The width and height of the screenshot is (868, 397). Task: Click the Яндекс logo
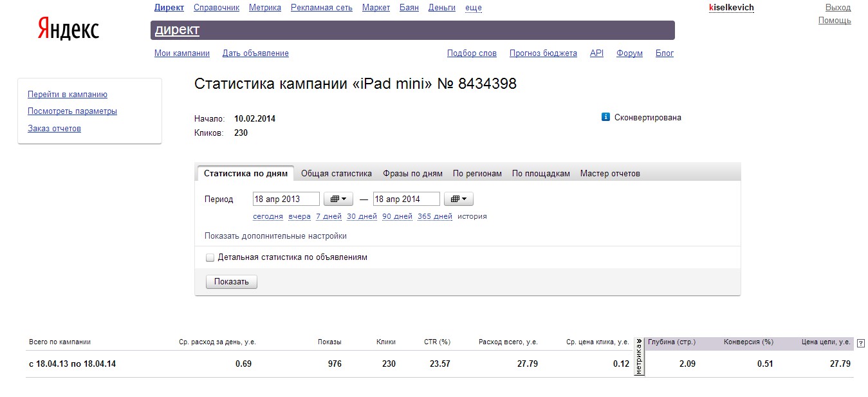click(68, 29)
